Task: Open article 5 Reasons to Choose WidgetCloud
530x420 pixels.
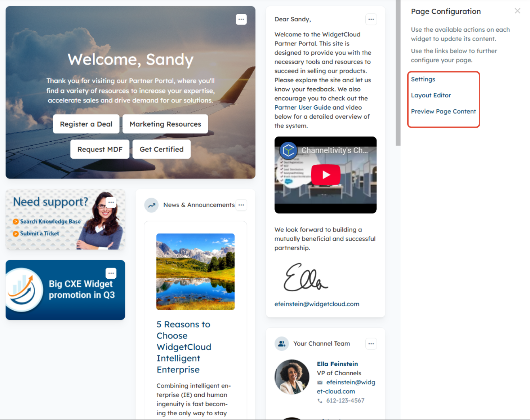Action: click(184, 347)
